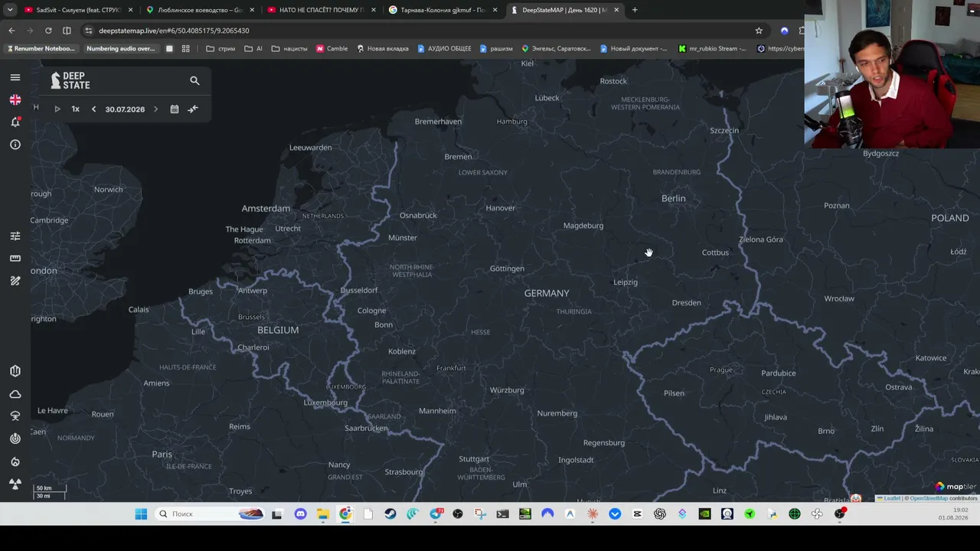Close the SadSvit YouTube tab
The height and width of the screenshot is (551, 980).
pos(131,10)
